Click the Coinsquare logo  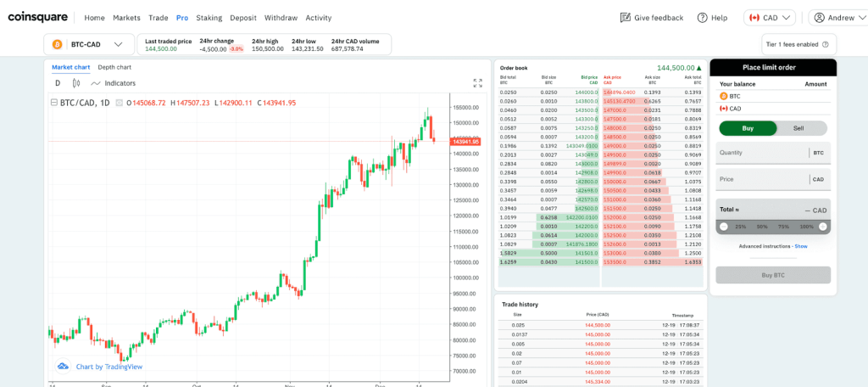pyautogui.click(x=39, y=17)
